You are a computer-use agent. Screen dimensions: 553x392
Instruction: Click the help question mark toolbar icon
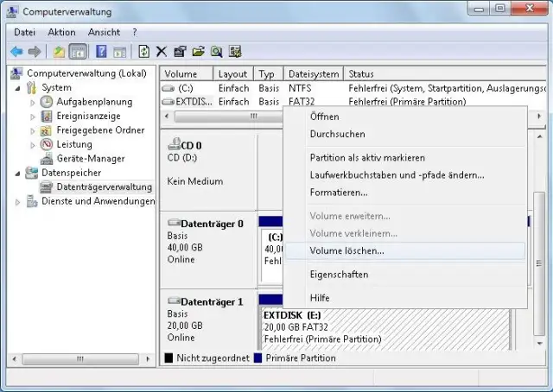pos(101,52)
